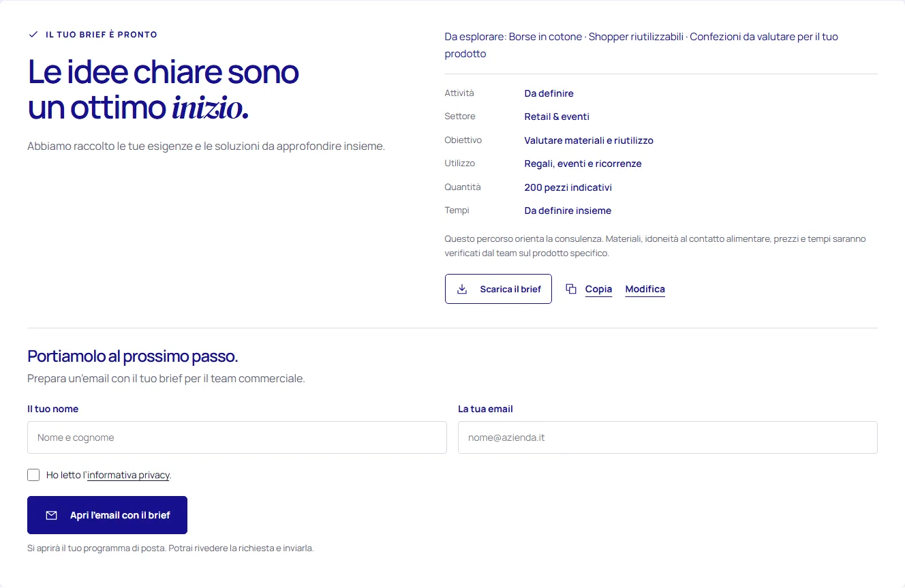905x588 pixels.
Task: Click the disclaimer Questo percorso orienta la consulenza
Action: coord(655,246)
